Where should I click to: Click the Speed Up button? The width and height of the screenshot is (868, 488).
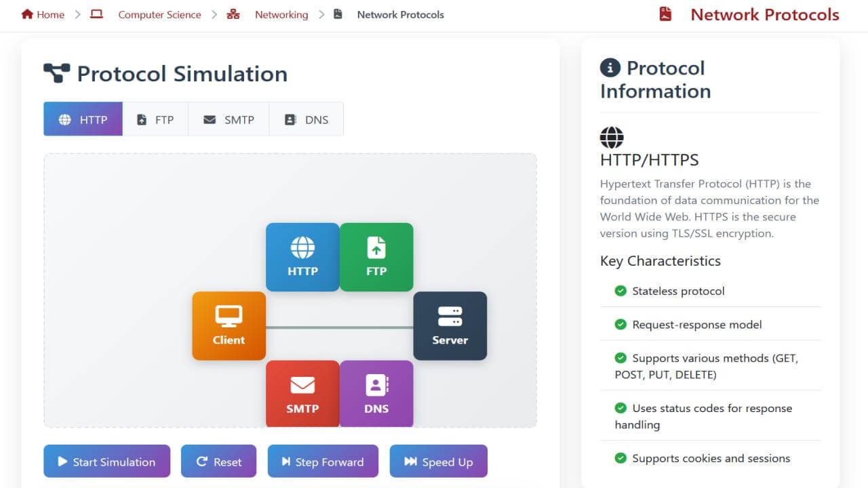(x=438, y=462)
